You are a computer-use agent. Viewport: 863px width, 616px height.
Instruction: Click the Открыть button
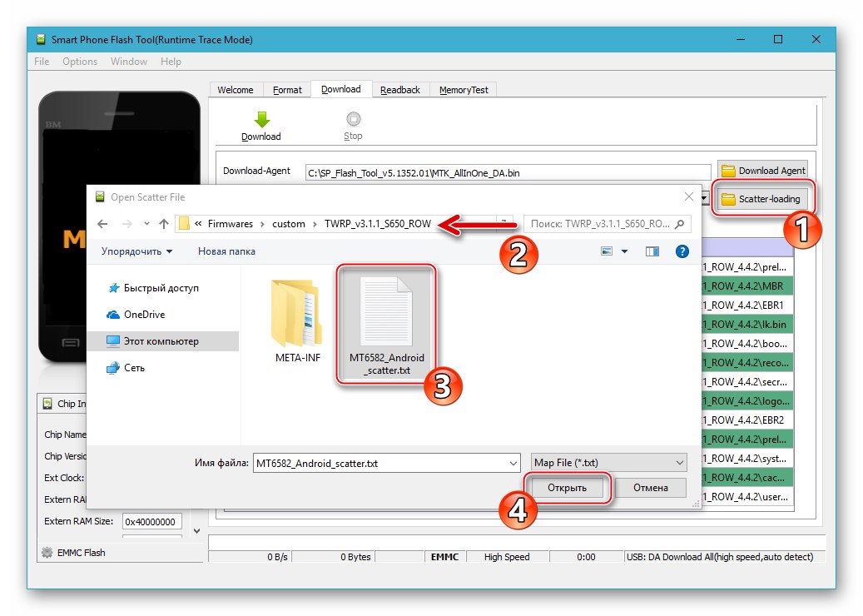(x=567, y=487)
